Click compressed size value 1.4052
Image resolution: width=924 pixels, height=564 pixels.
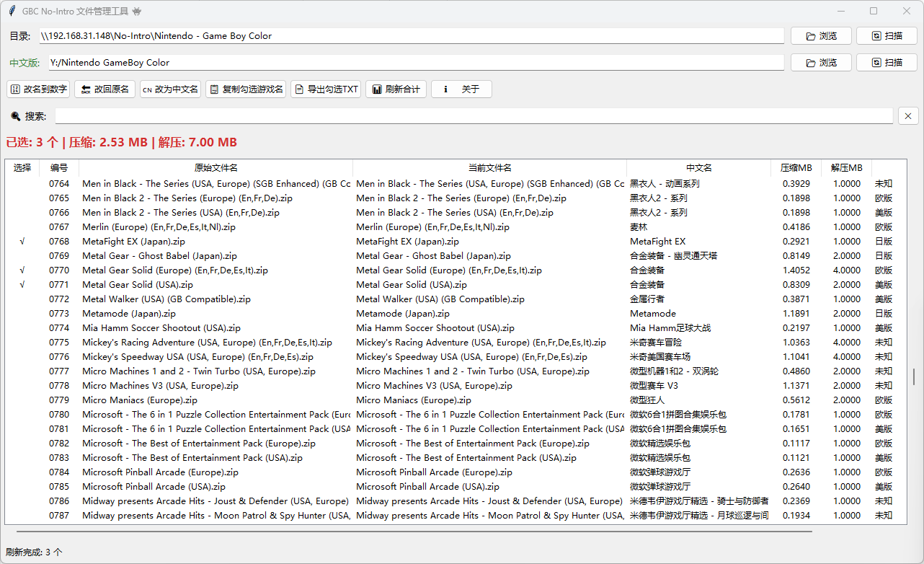point(796,270)
